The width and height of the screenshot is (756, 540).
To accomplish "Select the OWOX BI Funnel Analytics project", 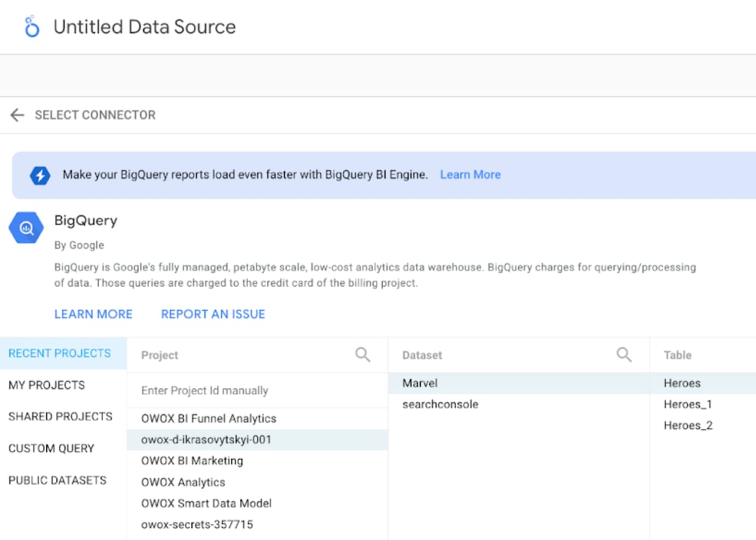I will pyautogui.click(x=257, y=418).
